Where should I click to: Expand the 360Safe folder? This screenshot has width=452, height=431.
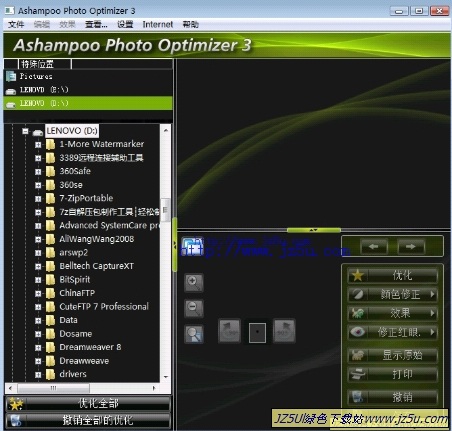tap(38, 172)
